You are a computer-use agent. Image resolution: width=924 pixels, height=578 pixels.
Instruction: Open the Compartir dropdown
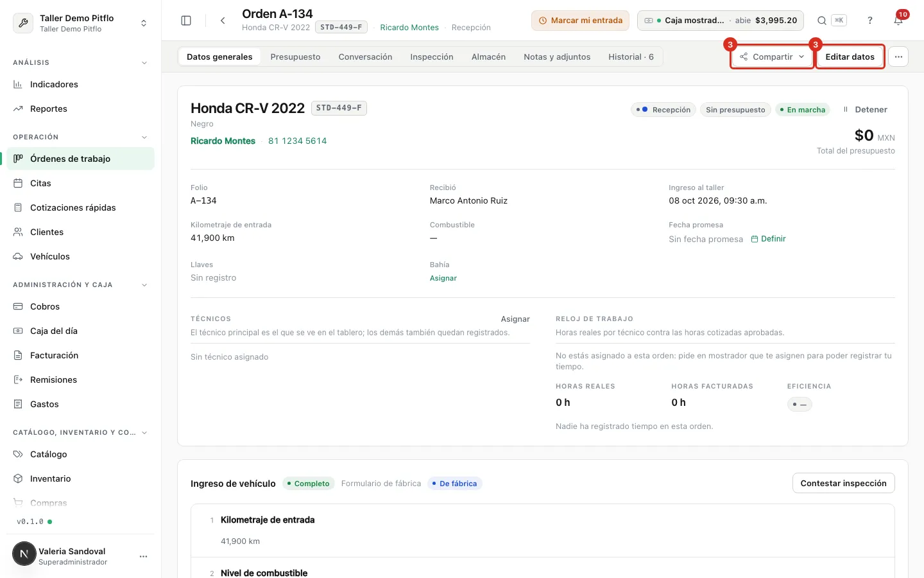point(772,57)
